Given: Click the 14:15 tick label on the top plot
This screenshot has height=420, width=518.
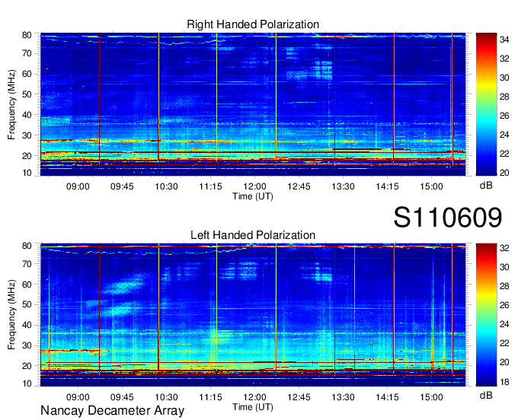Looking at the screenshot, I should tap(387, 186).
